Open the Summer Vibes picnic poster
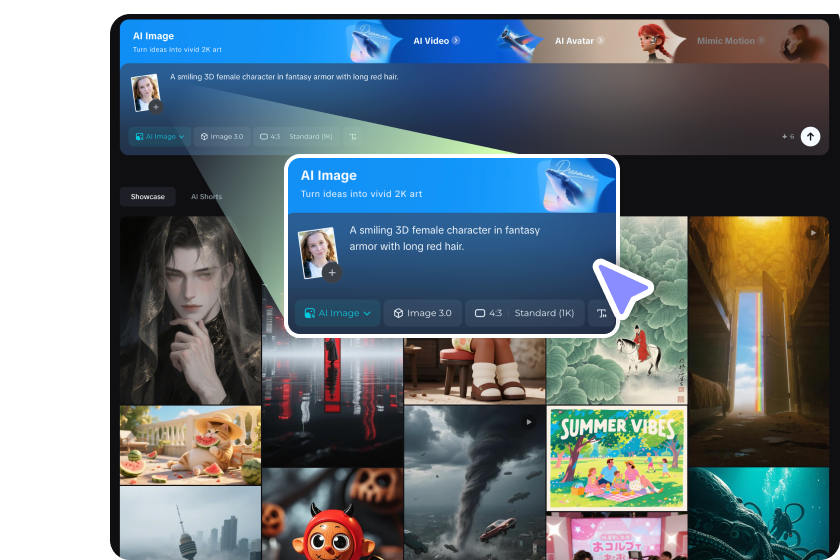The height and width of the screenshot is (560, 840). point(617,458)
